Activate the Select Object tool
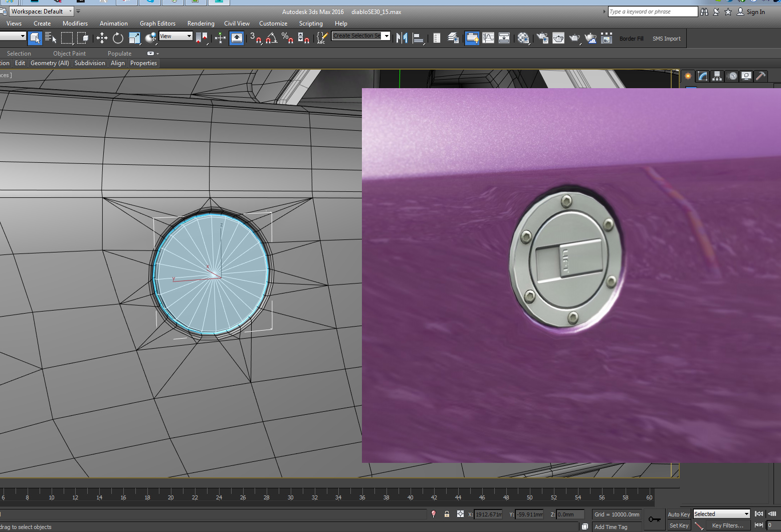The image size is (781, 532). click(x=35, y=38)
